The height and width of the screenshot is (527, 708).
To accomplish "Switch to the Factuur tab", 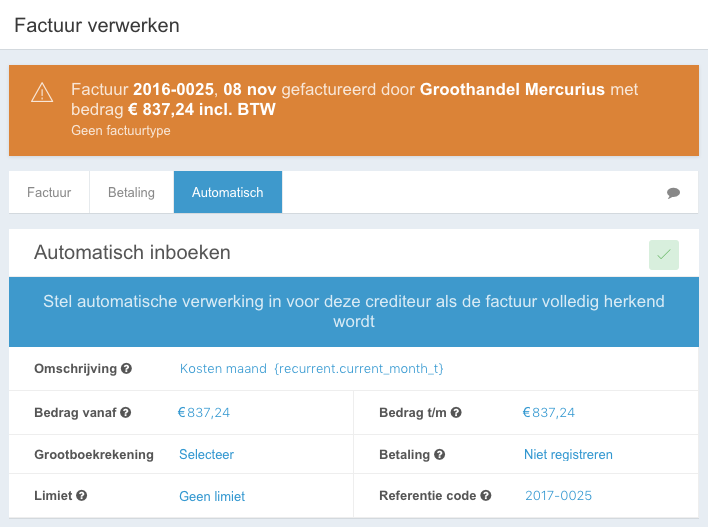I will [x=49, y=192].
